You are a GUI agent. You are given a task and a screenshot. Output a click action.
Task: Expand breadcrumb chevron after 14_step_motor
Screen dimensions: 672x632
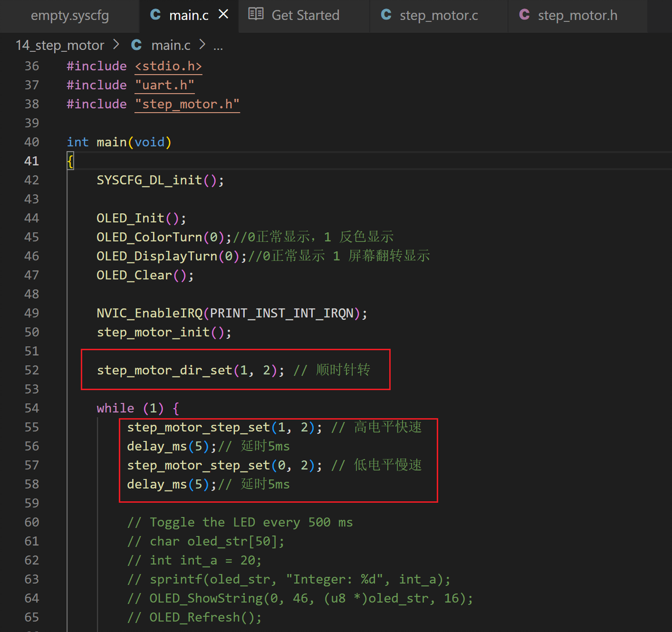point(116,45)
